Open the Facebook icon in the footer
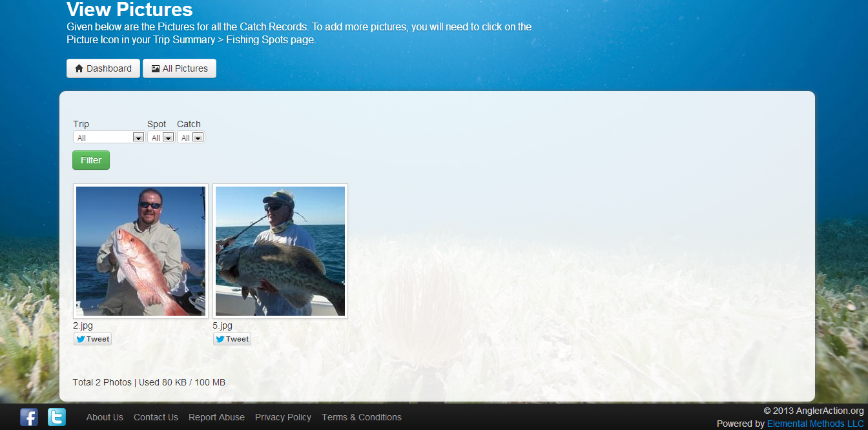Screen dimensions: 868x430 pyautogui.click(x=29, y=417)
